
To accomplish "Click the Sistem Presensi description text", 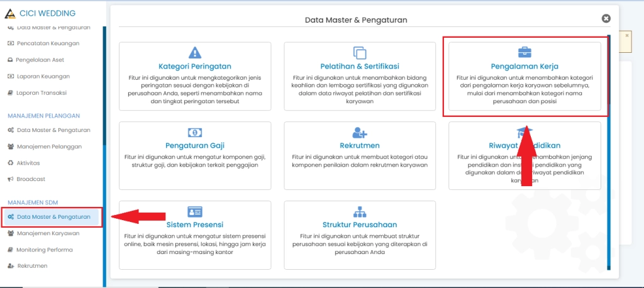I will [x=195, y=244].
